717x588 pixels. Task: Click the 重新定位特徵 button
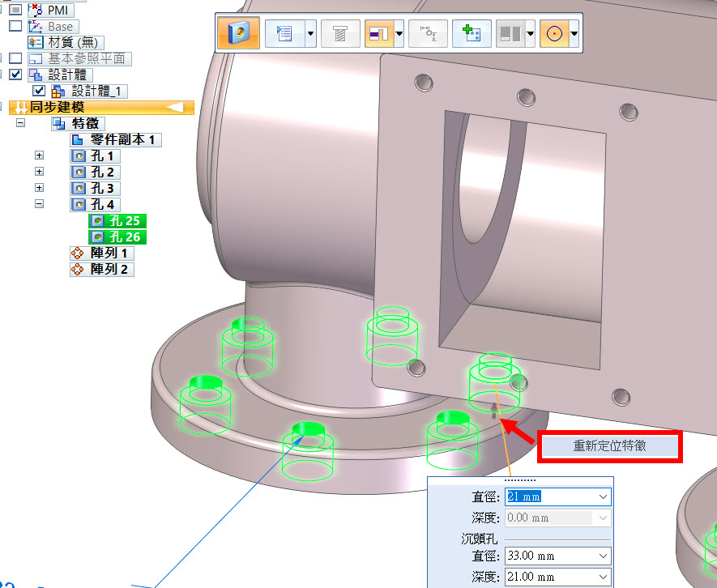[609, 446]
